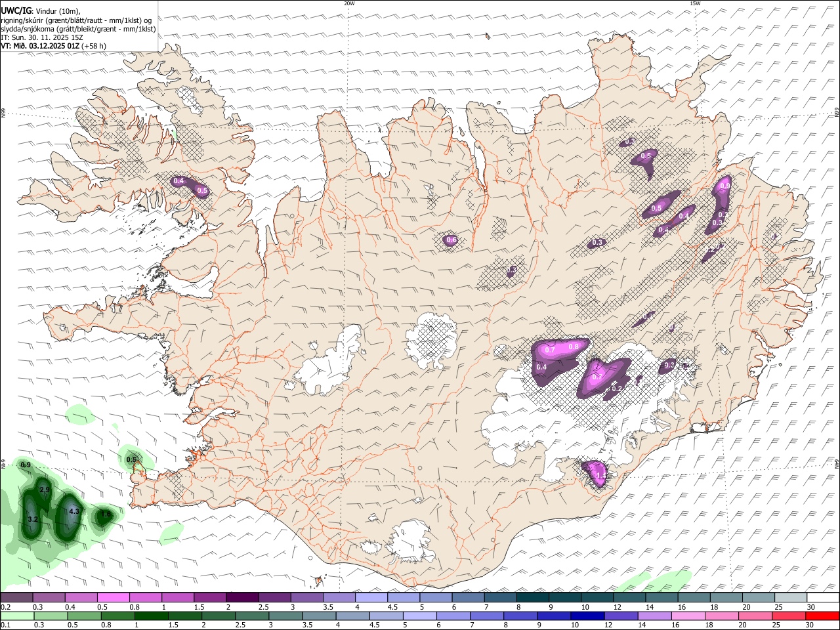
Task: Click the '0.6' snow value in north-central Iceland
Action: pos(451,240)
